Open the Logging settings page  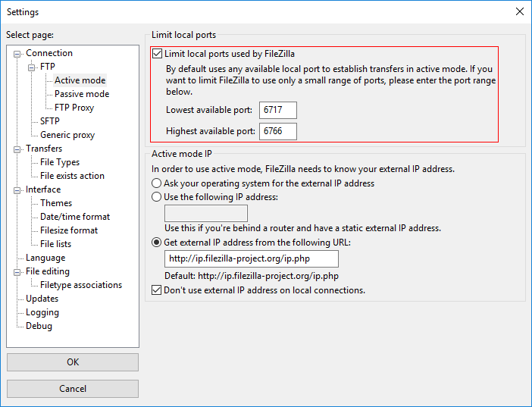click(x=42, y=312)
